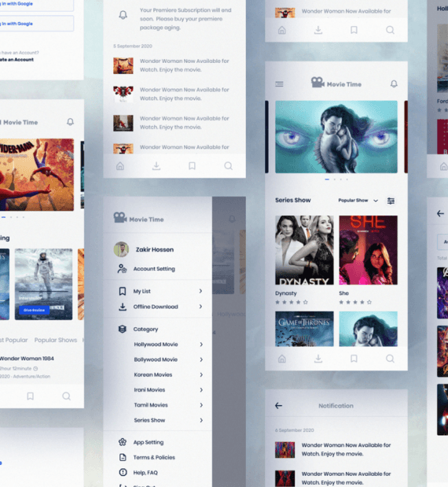Expand Hollywood Movie category chevron
Viewport: 448px width, 487px height.
pyautogui.click(x=201, y=345)
